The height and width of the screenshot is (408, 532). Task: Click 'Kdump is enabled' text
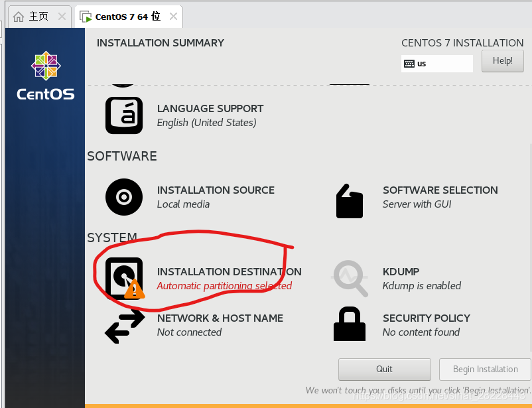[x=422, y=286]
